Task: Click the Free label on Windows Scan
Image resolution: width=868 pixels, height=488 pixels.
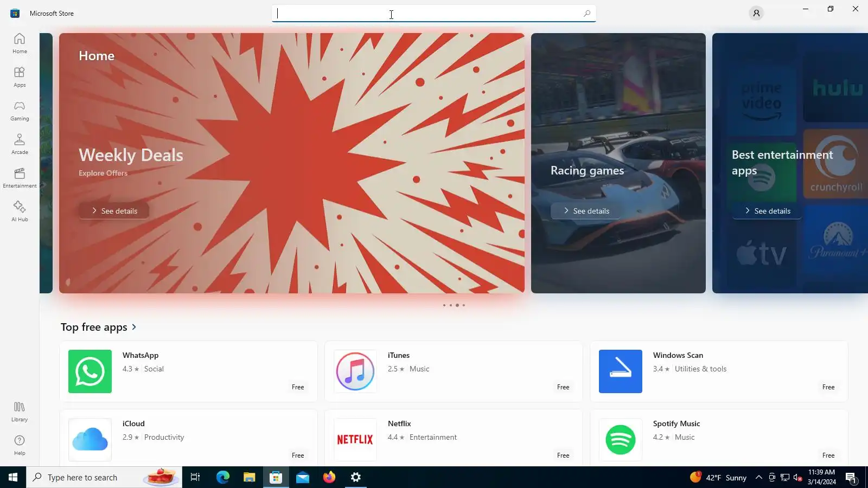Action: (x=828, y=387)
